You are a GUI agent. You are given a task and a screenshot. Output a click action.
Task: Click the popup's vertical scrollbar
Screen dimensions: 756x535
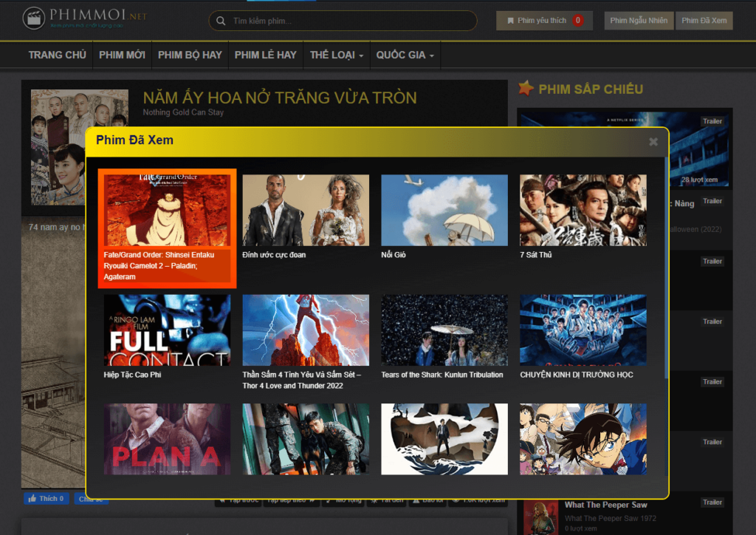(x=666, y=267)
